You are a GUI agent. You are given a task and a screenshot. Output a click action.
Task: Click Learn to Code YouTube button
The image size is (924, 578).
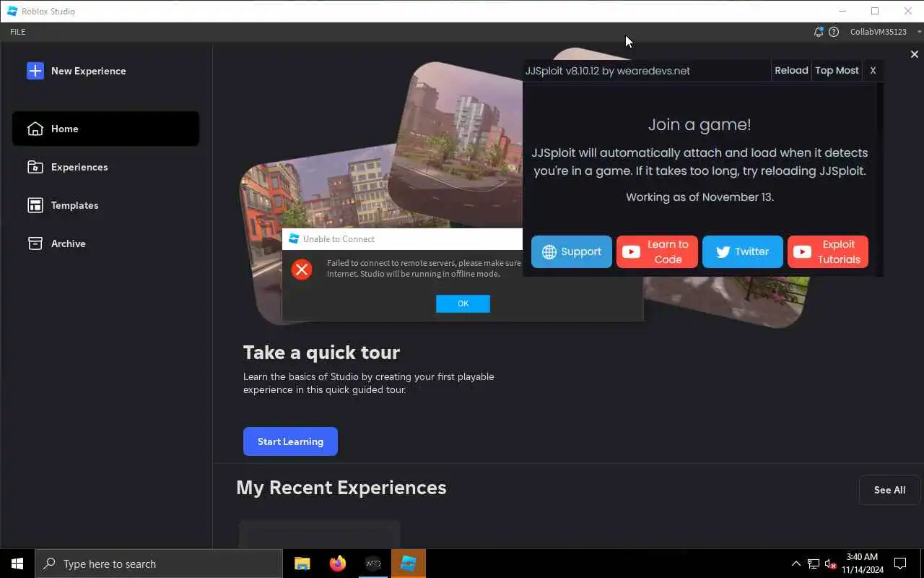point(657,251)
